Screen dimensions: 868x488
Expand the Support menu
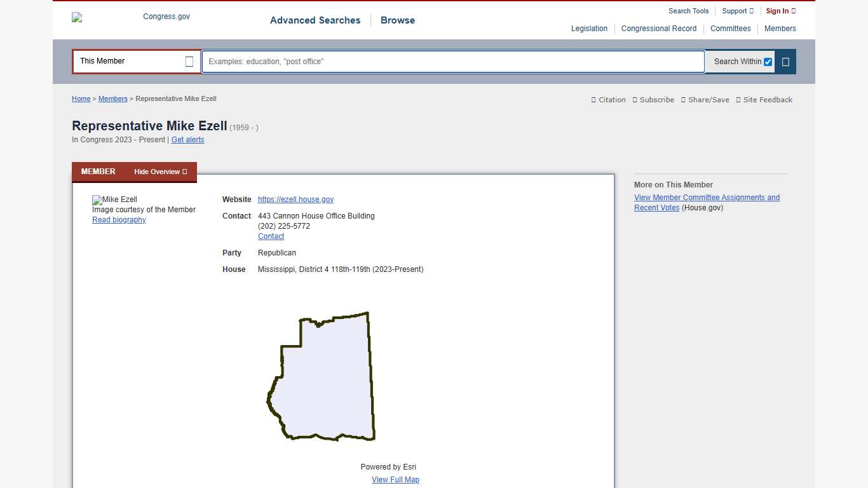(x=737, y=11)
